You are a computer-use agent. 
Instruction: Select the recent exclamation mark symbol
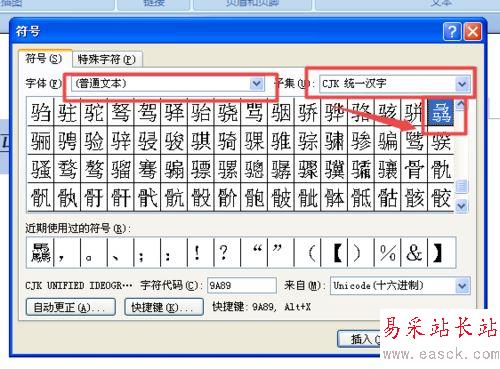200,252
